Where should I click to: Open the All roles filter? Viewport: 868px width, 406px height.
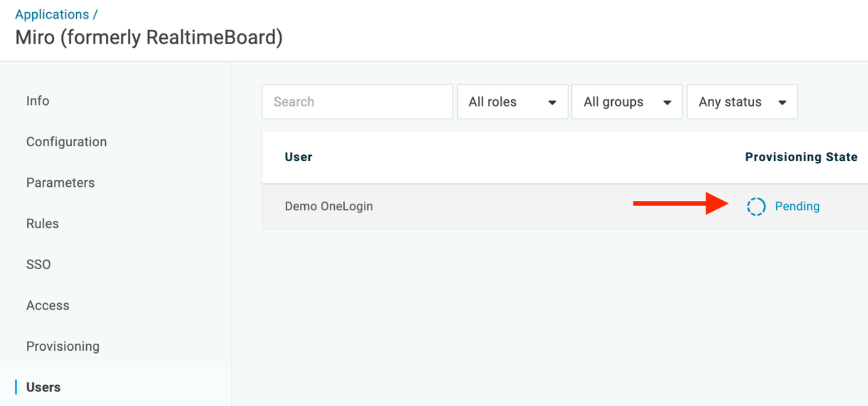tap(512, 102)
